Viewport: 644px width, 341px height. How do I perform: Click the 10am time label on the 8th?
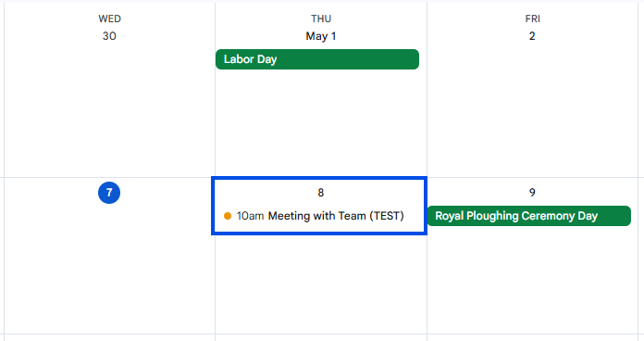pyautogui.click(x=250, y=216)
